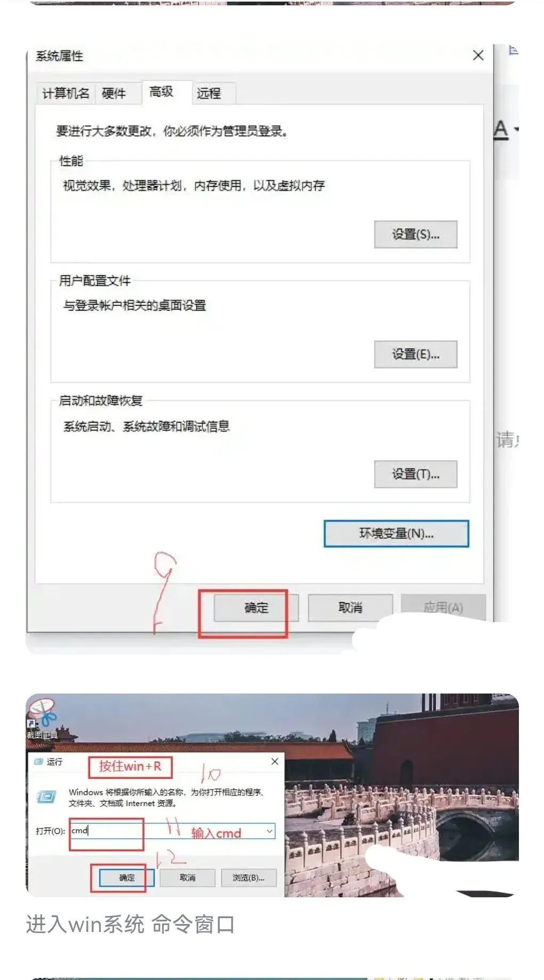This screenshot has width=544, height=980.
Task: Open the 远程 tab
Action: point(209,93)
